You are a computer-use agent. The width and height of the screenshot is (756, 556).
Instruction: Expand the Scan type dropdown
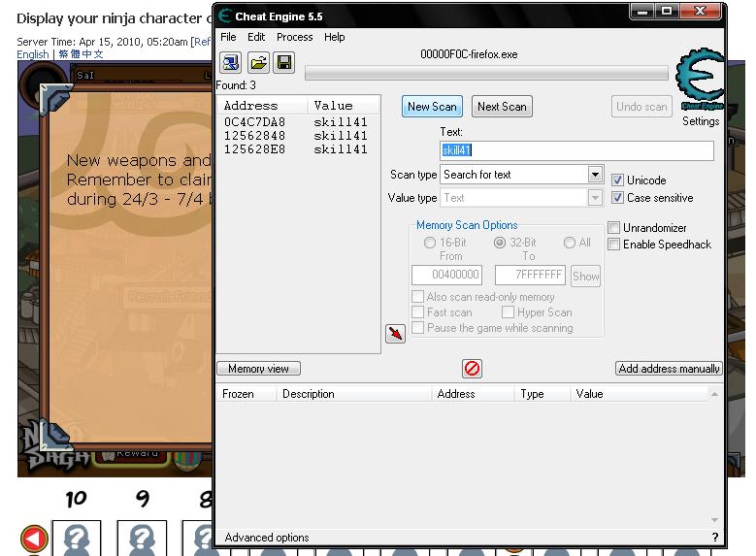click(596, 174)
